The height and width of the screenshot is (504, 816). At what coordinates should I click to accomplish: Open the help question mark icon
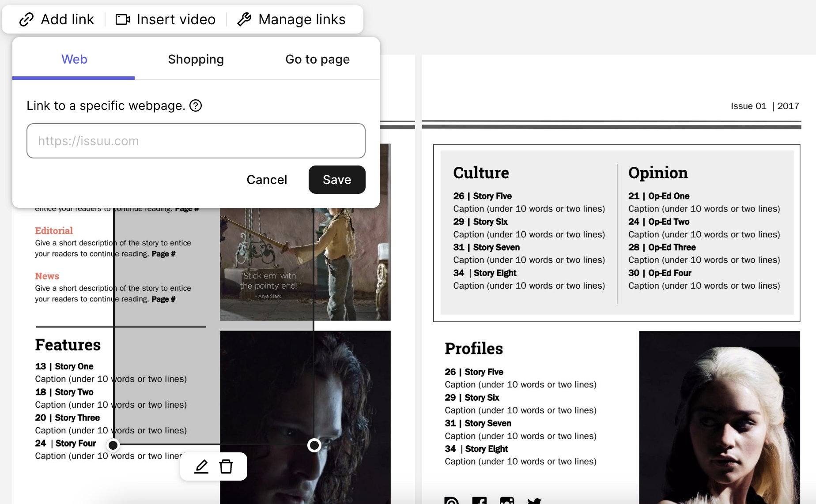click(x=196, y=105)
